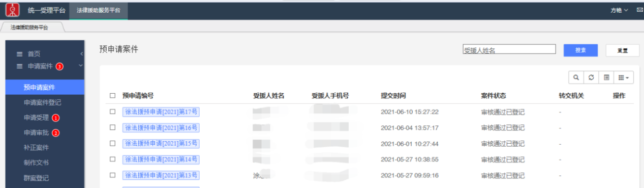
Task: Click the 重置 reset button
Action: 623,50
